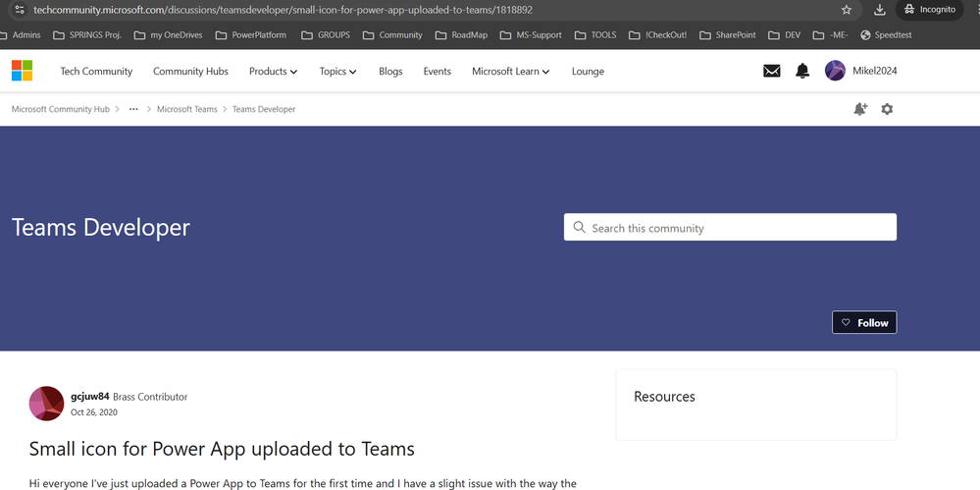Click gcjuw84's author avatar
The image size is (980, 490).
47,404
